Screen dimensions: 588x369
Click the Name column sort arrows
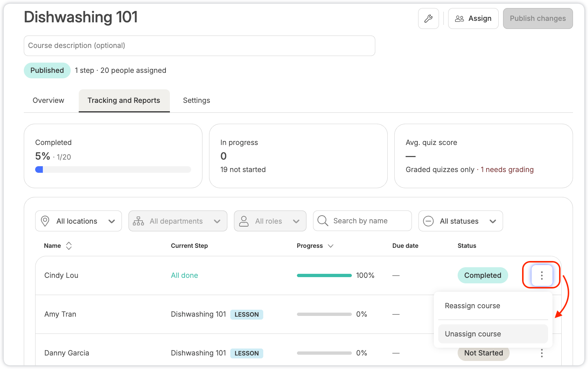point(69,246)
